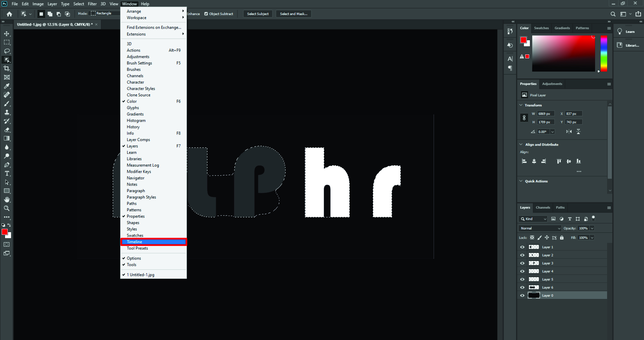Hide Layer 6 visibility eye
Screen dimensions: 644x340
tap(522, 287)
